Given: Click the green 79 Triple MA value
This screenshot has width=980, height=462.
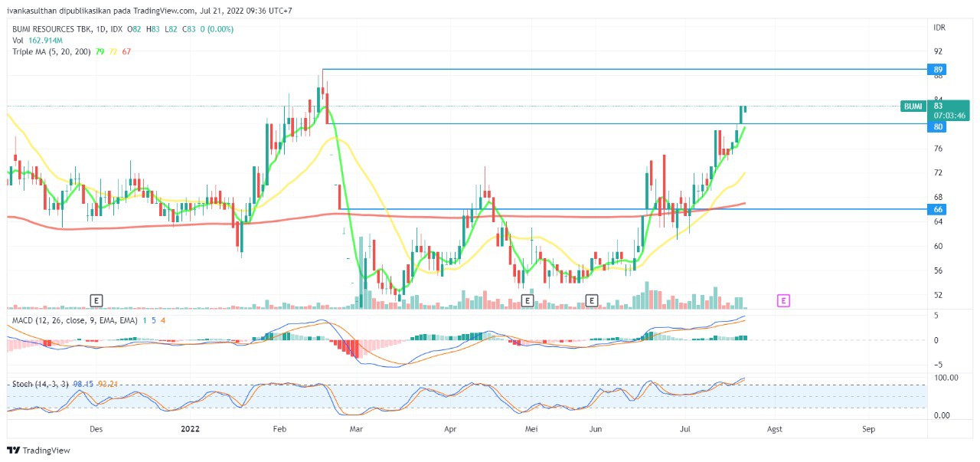Looking at the screenshot, I should click(x=100, y=51).
